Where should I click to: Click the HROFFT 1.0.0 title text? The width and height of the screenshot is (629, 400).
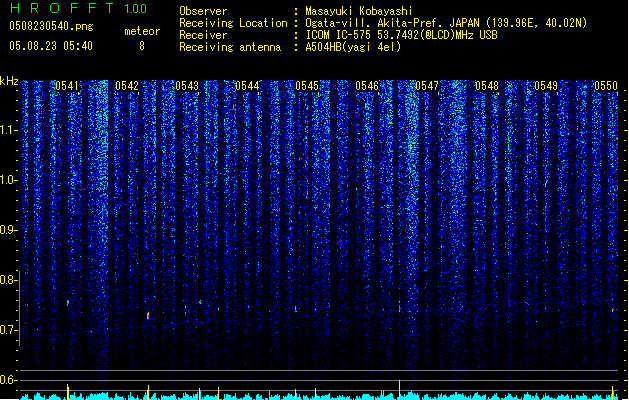79,8
